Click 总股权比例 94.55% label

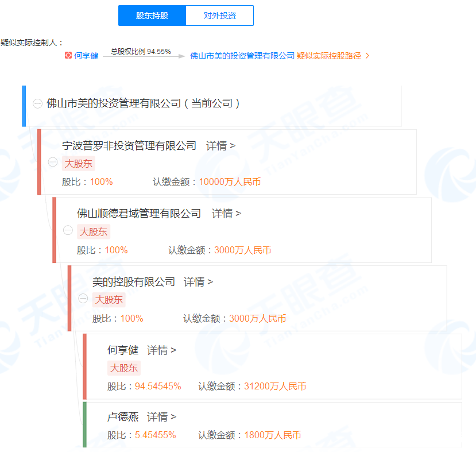pos(141,52)
